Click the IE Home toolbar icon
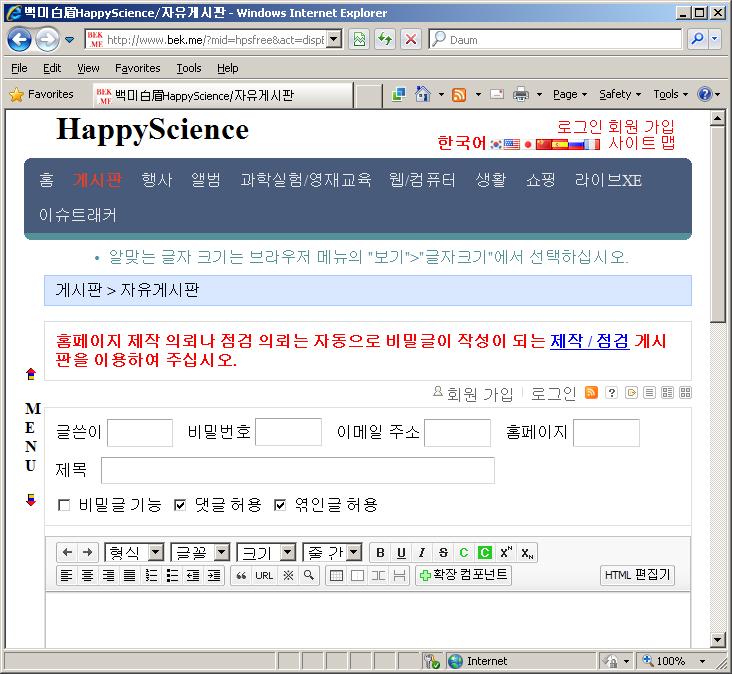This screenshot has height=674, width=732. pyautogui.click(x=422, y=94)
